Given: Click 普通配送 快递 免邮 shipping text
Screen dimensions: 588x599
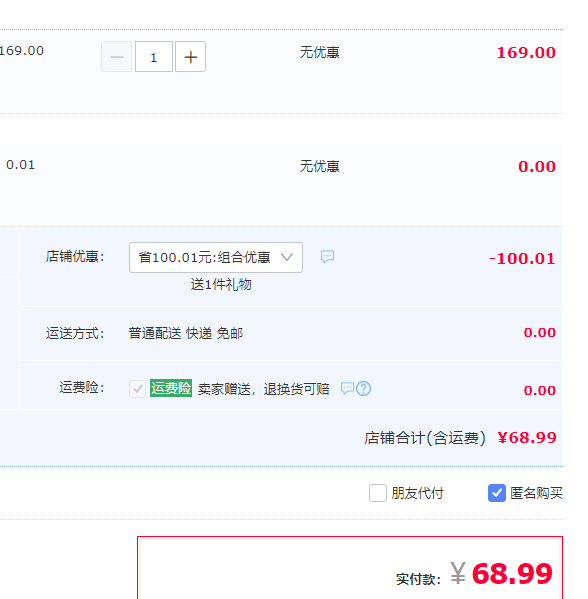Looking at the screenshot, I should (186, 333).
